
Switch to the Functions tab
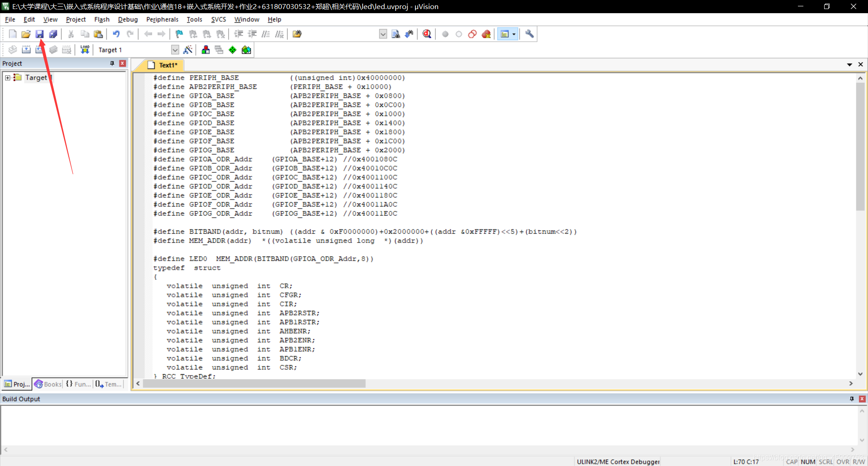pos(78,384)
